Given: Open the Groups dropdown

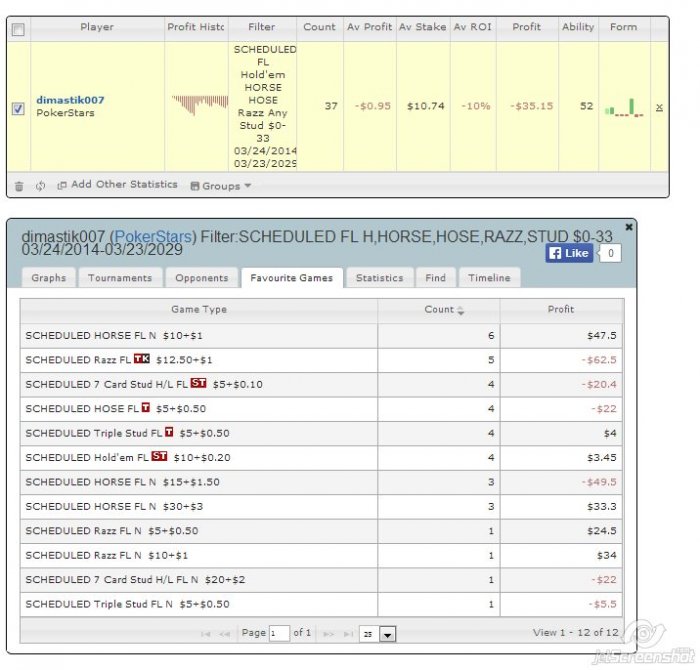Looking at the screenshot, I should pos(221,186).
